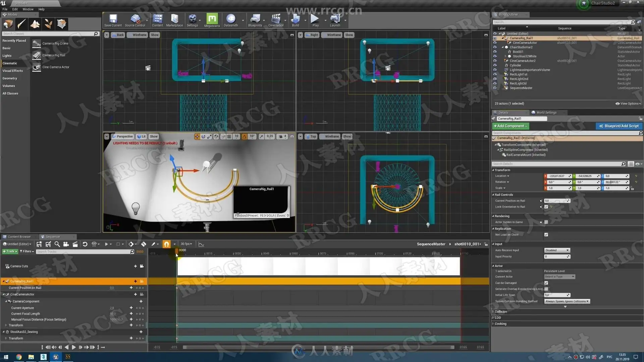Click the Camera Rig Crane icon
The image size is (644, 362).
click(37, 44)
